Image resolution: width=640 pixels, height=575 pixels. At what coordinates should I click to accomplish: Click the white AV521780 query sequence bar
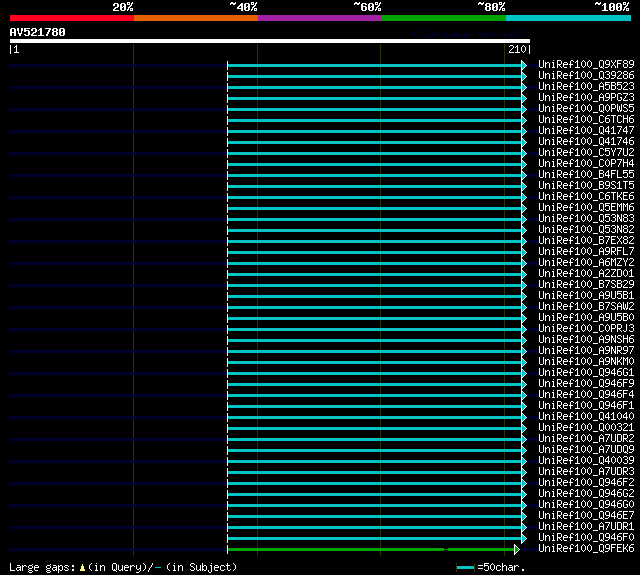pyautogui.click(x=270, y=41)
